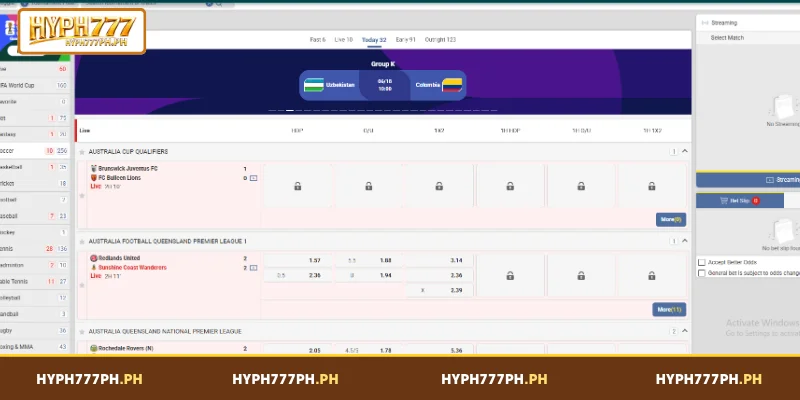
Task: Click locked O/U cell for Brunswick Juventus match
Action: pos(368,186)
